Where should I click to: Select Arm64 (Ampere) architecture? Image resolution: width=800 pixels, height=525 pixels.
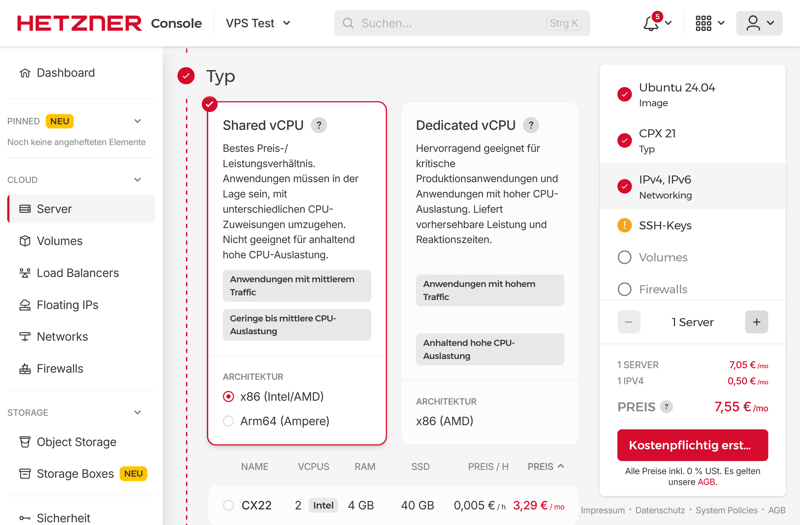(229, 421)
